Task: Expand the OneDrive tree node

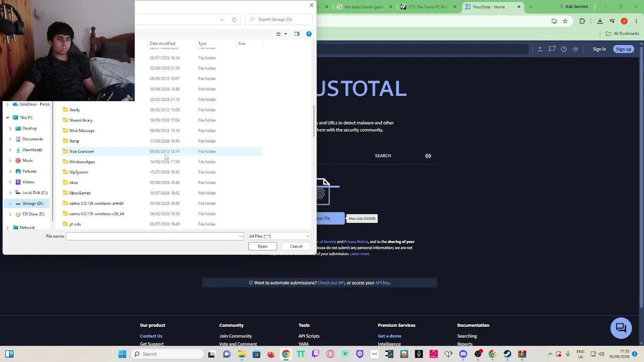Action: (8, 104)
